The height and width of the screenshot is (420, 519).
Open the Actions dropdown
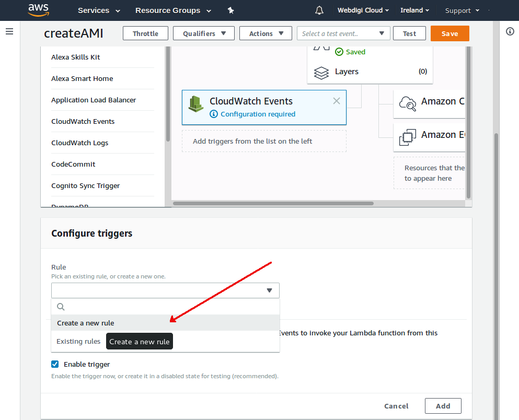(266, 33)
